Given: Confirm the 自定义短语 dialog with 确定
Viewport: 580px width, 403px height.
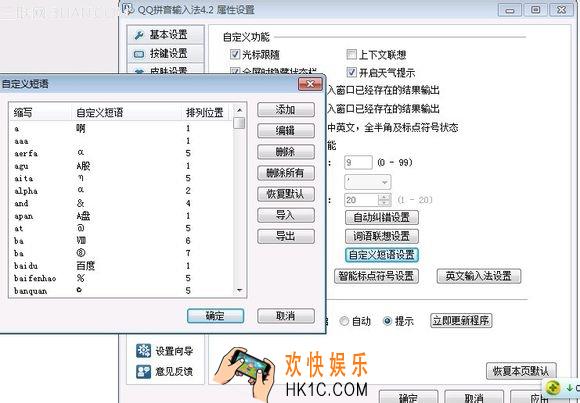Looking at the screenshot, I should point(215,316).
